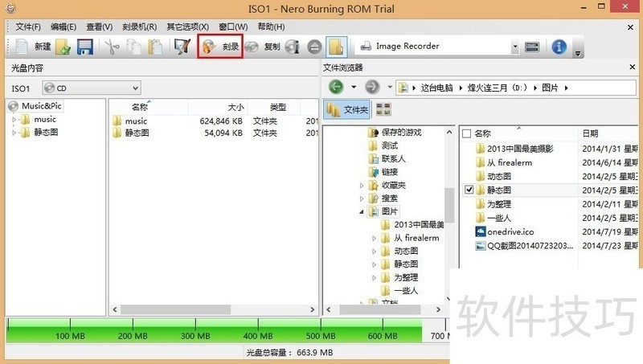
Task: Start burning with the 刻录 button
Action: point(220,47)
